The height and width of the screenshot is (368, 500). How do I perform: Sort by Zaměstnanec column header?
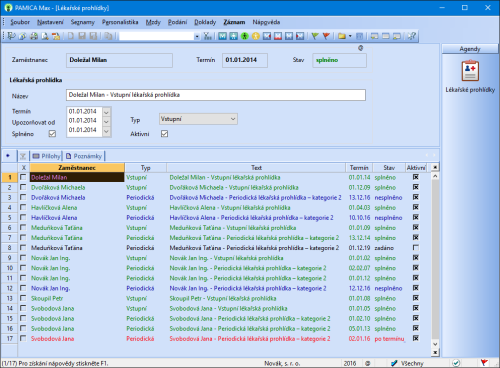77,167
